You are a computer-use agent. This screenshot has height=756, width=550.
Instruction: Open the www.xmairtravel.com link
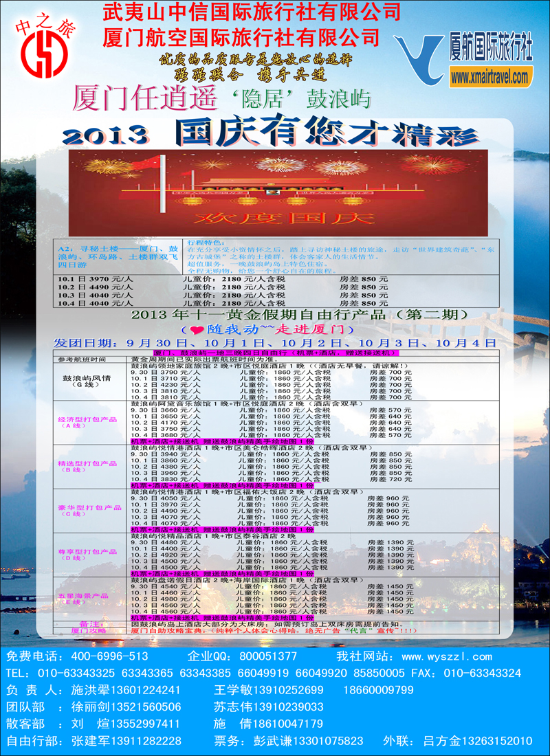(x=491, y=77)
